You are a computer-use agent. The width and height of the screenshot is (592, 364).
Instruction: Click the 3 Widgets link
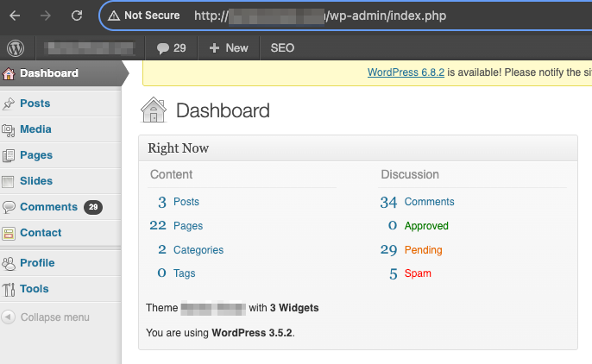pos(294,308)
